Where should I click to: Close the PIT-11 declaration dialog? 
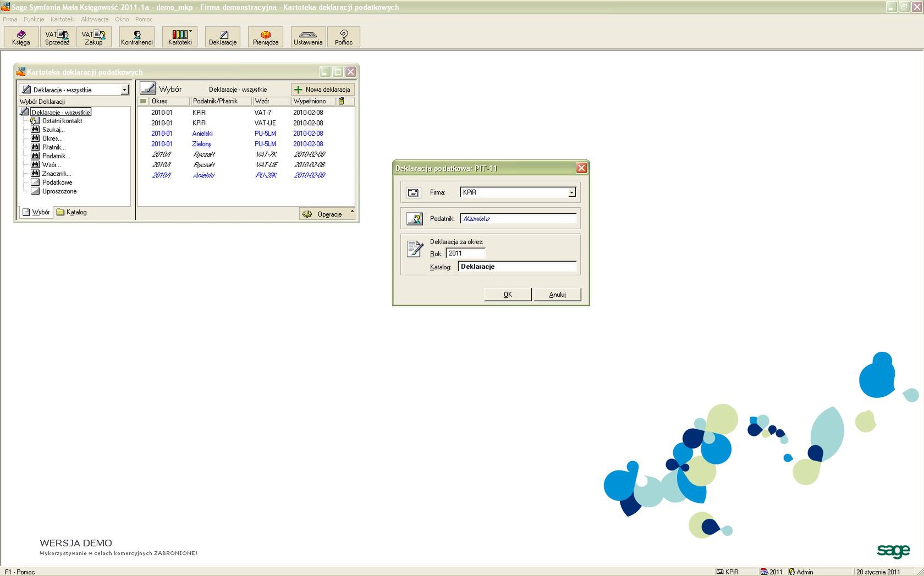[x=581, y=168]
